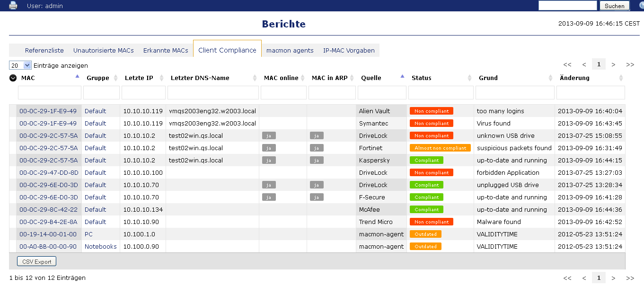Click the CSV Export button
Viewport: 644px width, 296px height.
click(x=36, y=261)
